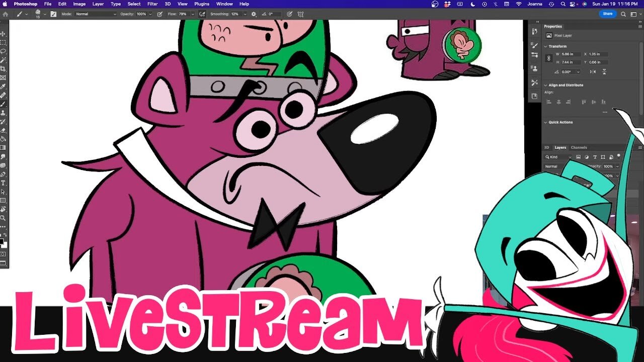Screen dimensions: 644x362
Task: Open the Layer menu
Action: [x=98, y=4]
